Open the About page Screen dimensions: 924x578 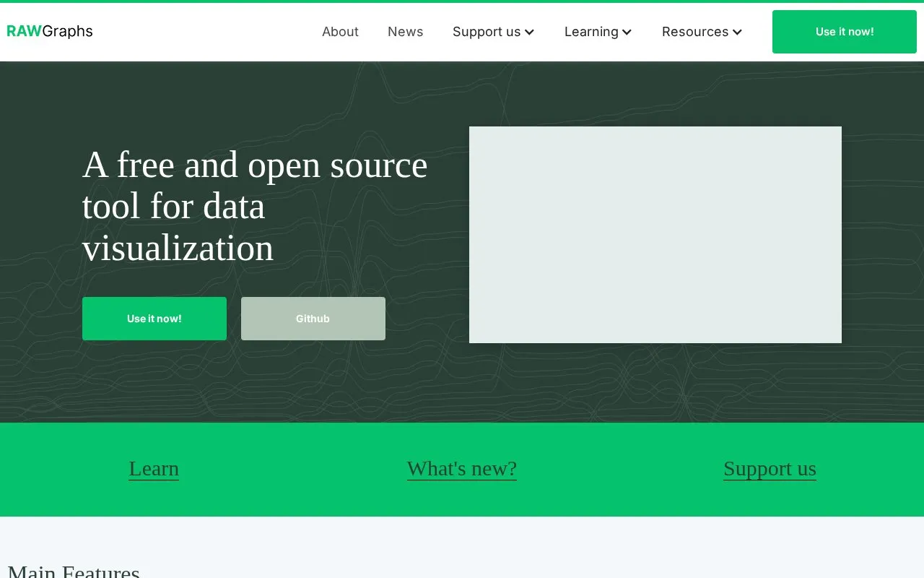(340, 32)
